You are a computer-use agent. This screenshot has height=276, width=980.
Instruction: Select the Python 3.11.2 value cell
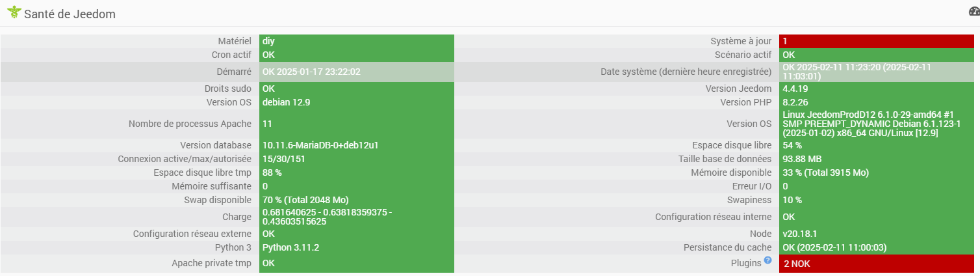(x=290, y=247)
